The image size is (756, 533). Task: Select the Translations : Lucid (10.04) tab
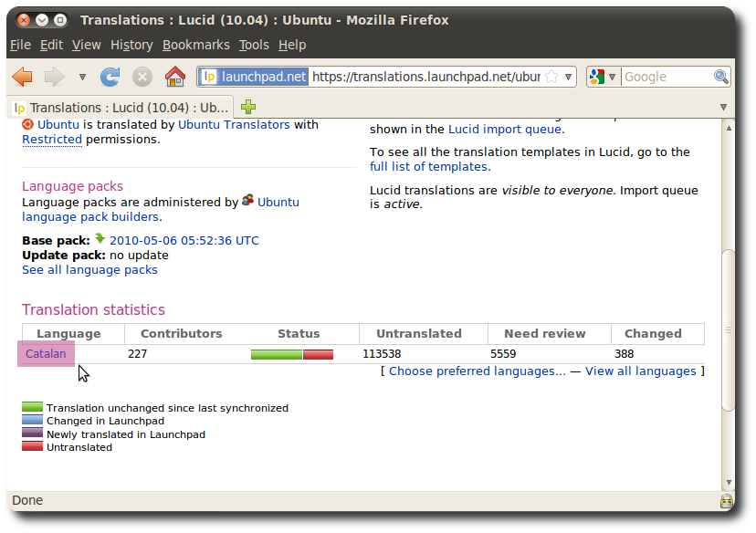click(x=121, y=108)
